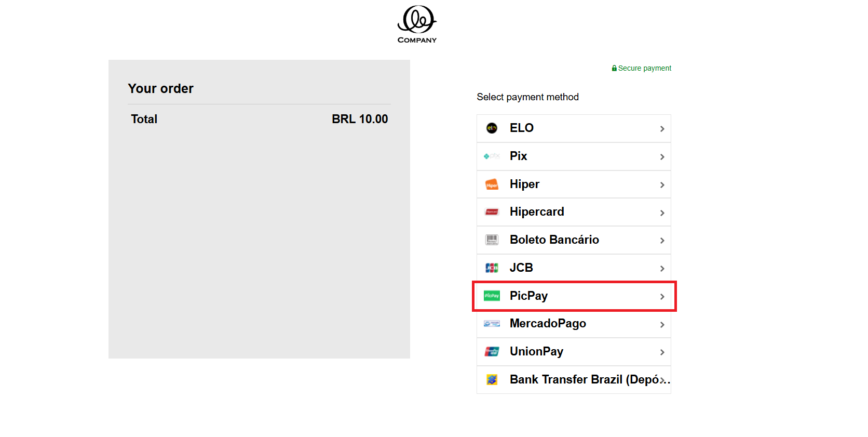Expand the Pix payment method chevron

[x=662, y=156]
